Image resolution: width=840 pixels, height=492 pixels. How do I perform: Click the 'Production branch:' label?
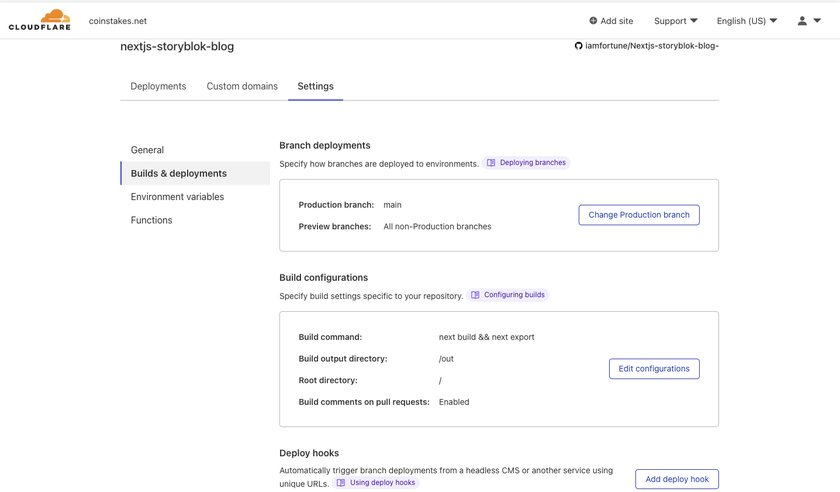336,205
